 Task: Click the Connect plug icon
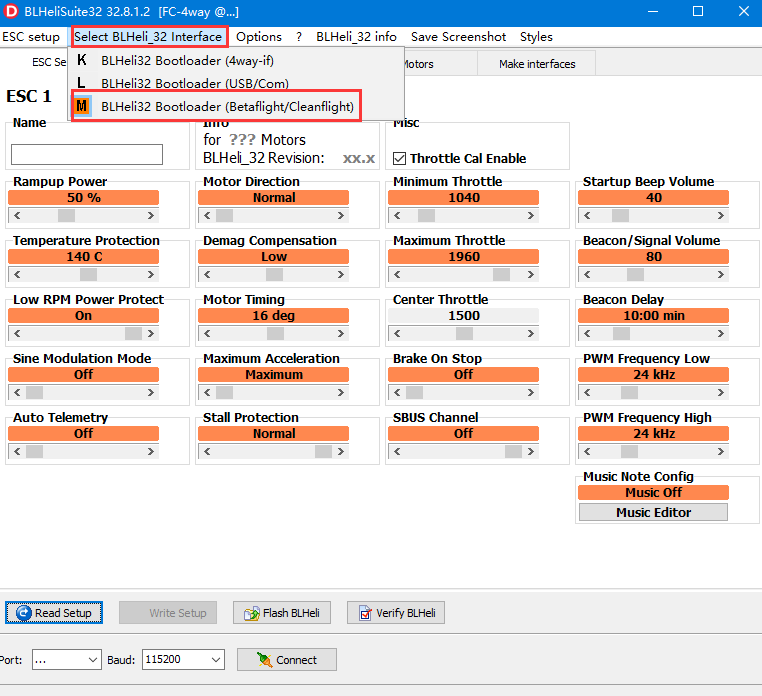(x=264, y=660)
